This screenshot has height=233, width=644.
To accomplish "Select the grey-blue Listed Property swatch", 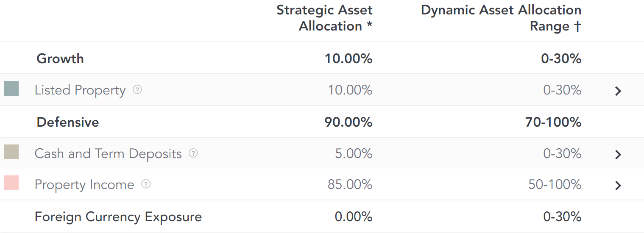I will pyautogui.click(x=11, y=88).
